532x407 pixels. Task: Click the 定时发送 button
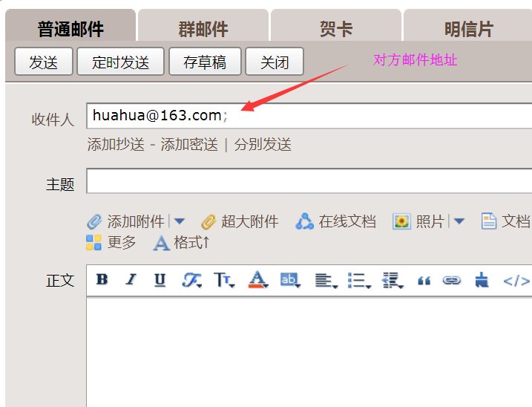120,62
